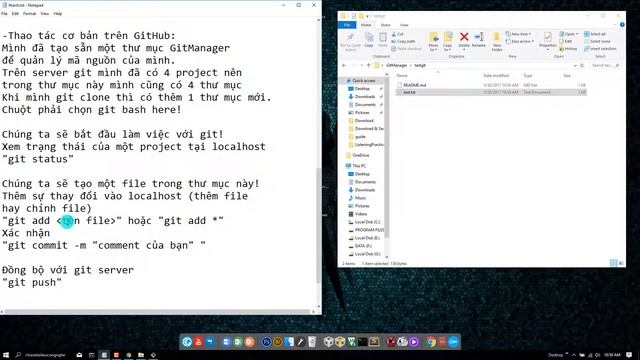Click the Explorer Back arrow
Viewport: 640px width, 360px height.
click(344, 66)
